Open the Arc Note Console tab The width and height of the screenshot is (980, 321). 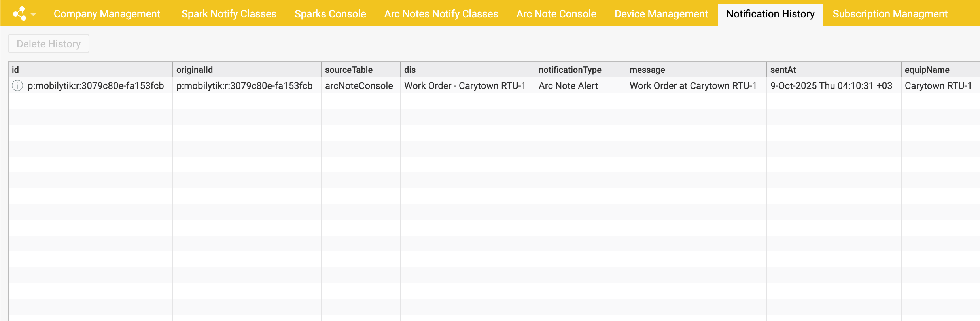pos(556,14)
